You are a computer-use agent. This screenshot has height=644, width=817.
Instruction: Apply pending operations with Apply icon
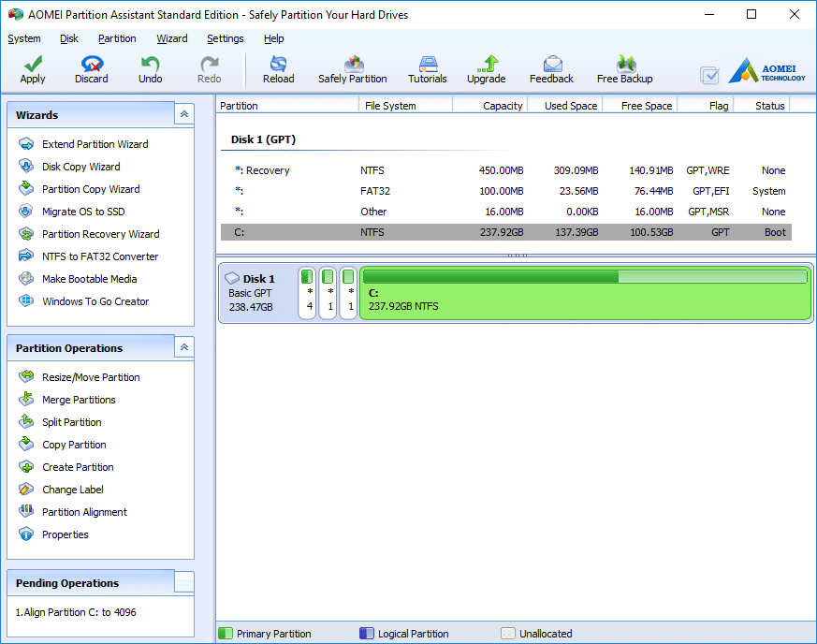pyautogui.click(x=33, y=64)
